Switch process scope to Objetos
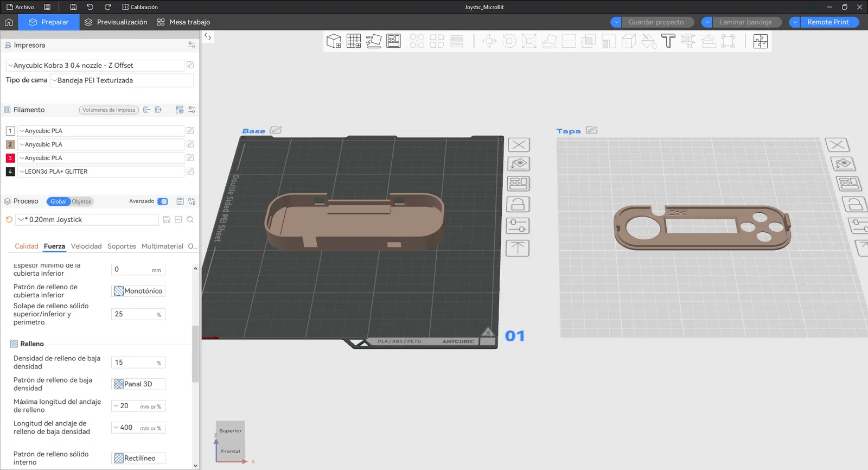The image size is (868, 470). (x=82, y=201)
